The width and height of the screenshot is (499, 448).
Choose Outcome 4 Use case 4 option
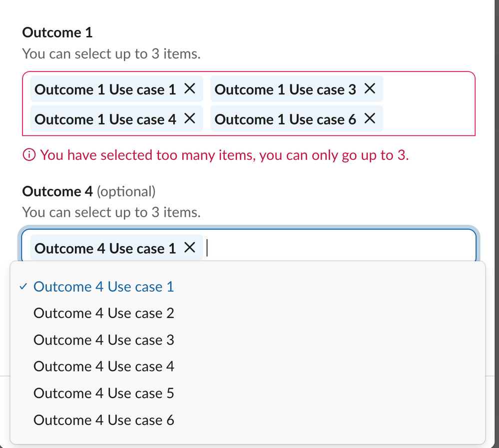pos(103,367)
